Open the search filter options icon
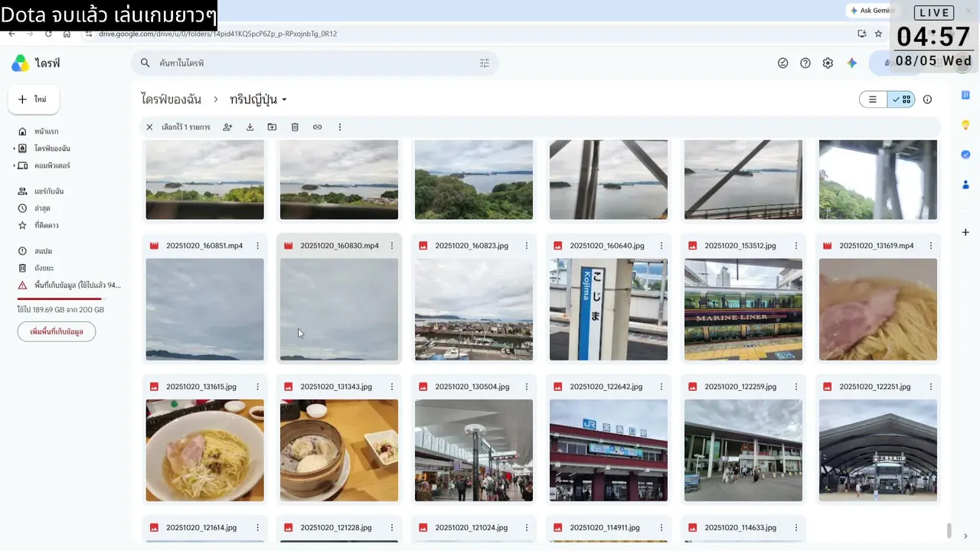 tap(484, 64)
